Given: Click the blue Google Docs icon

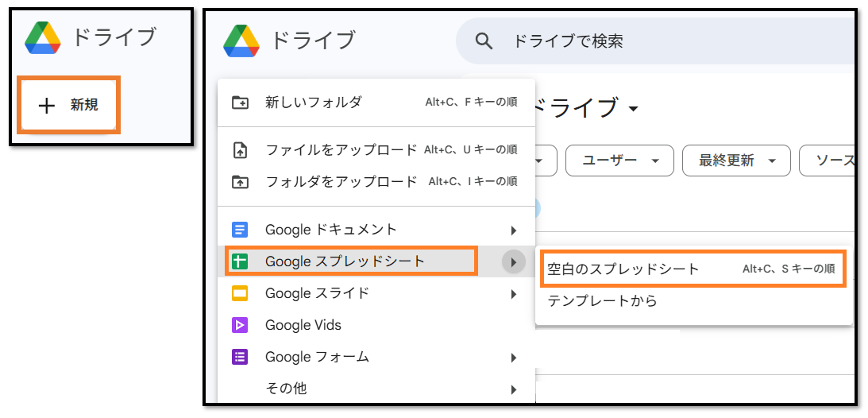Looking at the screenshot, I should [240, 230].
